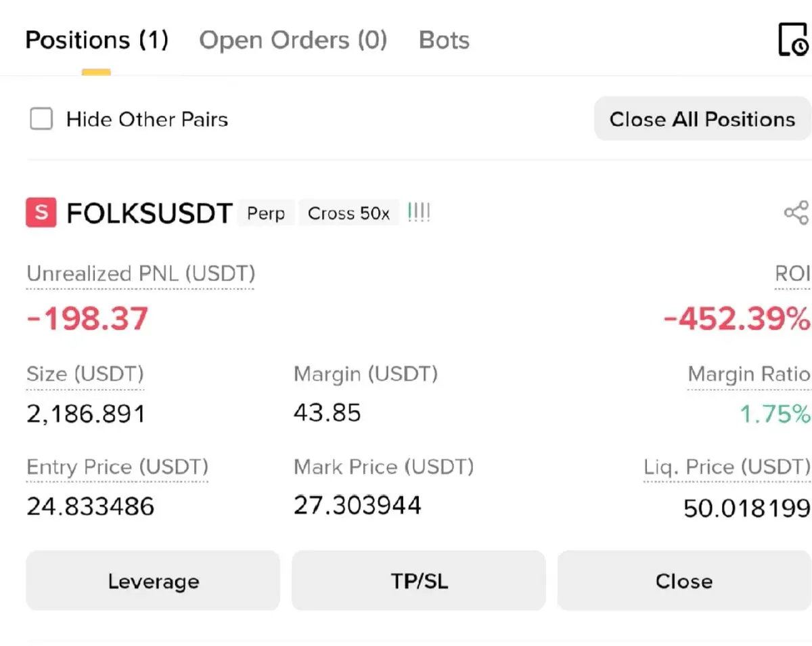The image size is (812, 646).
Task: Select the Positions (1) tab
Action: click(97, 41)
